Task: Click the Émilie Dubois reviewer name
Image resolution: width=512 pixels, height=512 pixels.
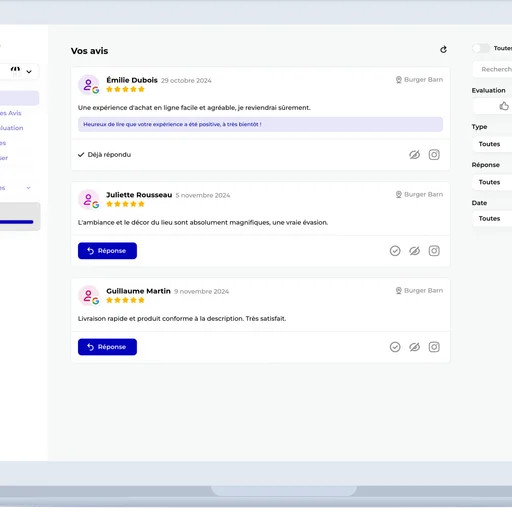Action: point(132,80)
